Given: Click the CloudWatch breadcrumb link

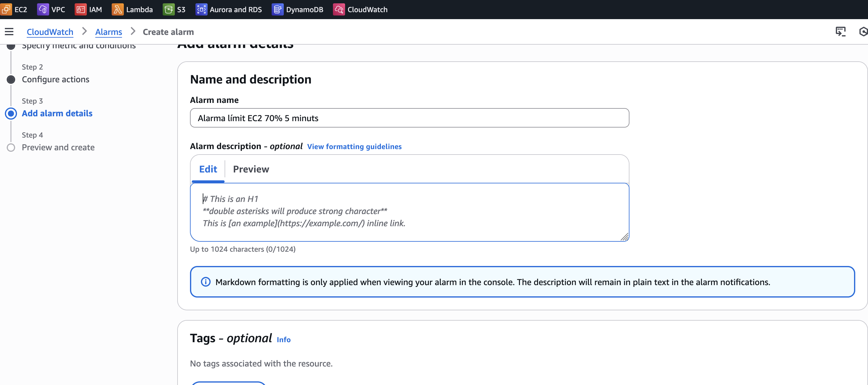Looking at the screenshot, I should pyautogui.click(x=50, y=32).
